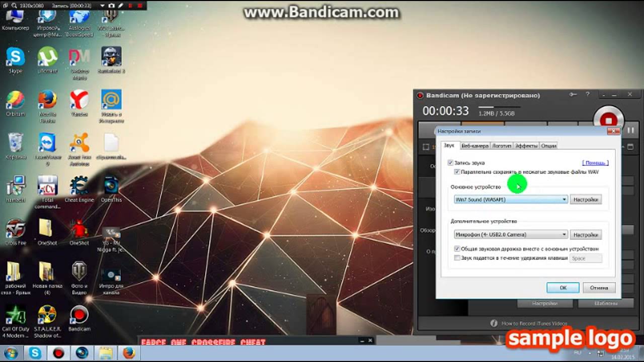Expand the Основное устройство Win7 Sound dropdown
The image size is (644, 362).
coord(511,200)
